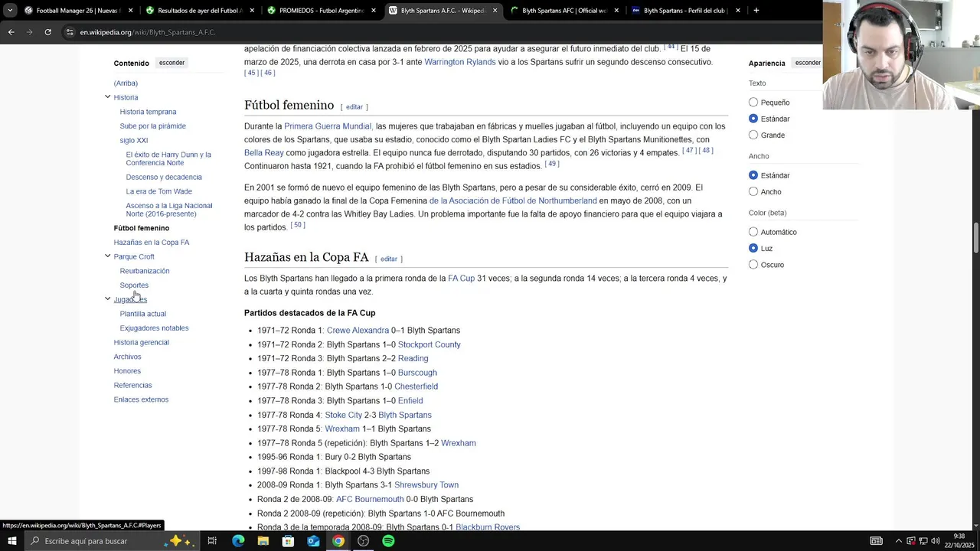The height and width of the screenshot is (551, 980).
Task: Open Exjugadores notables in contents
Action: (x=154, y=328)
